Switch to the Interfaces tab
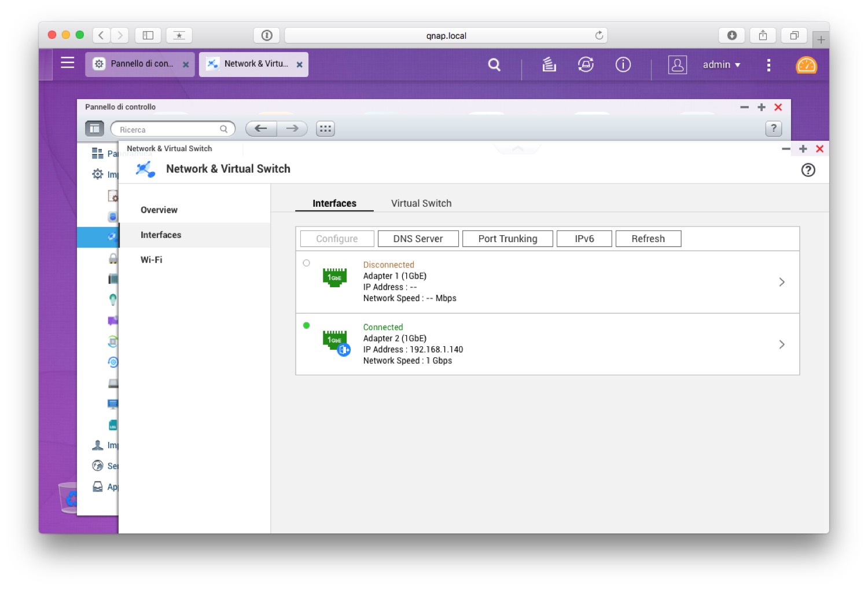Screen dimensions: 868x589 (x=334, y=203)
